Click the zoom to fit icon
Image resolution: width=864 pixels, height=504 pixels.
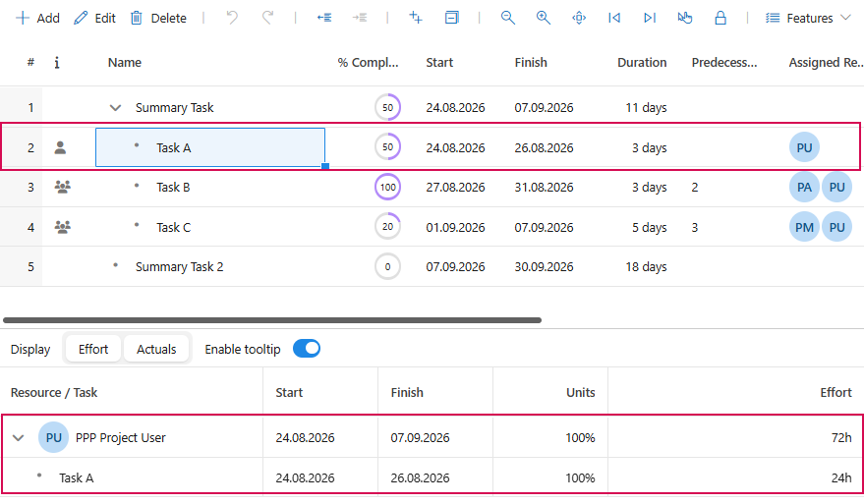click(x=579, y=19)
